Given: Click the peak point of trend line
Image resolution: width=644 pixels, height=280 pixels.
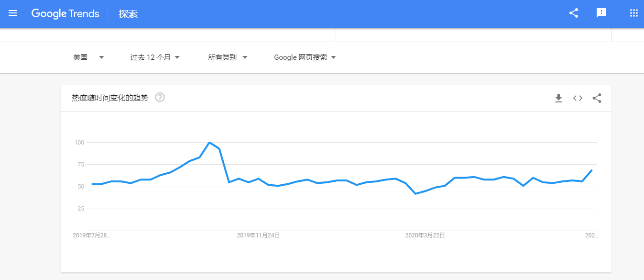Looking at the screenshot, I should pyautogui.click(x=209, y=143).
